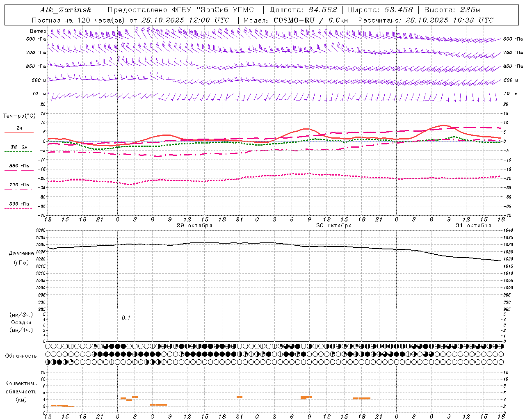Click the 700 гПа temperature legend label
Viewport: 525px width, 420px height.
pos(19,185)
